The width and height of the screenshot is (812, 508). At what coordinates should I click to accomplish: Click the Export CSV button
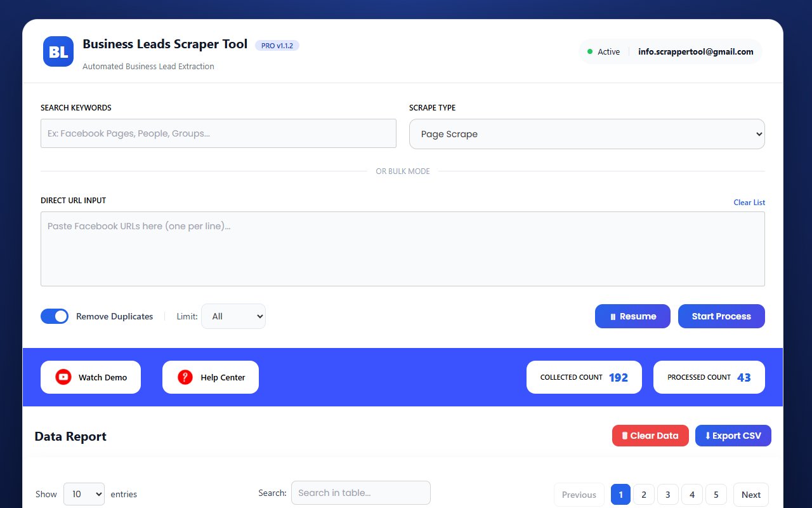(x=733, y=436)
